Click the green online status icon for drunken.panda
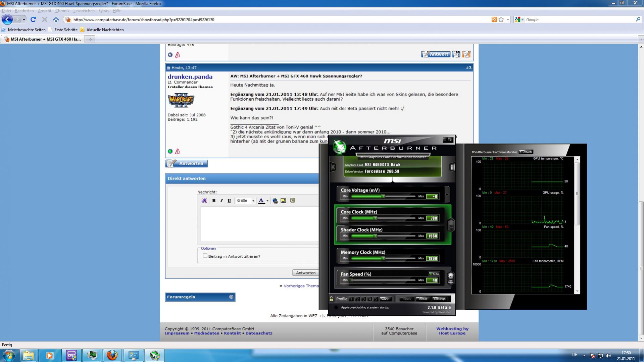 tap(170, 151)
